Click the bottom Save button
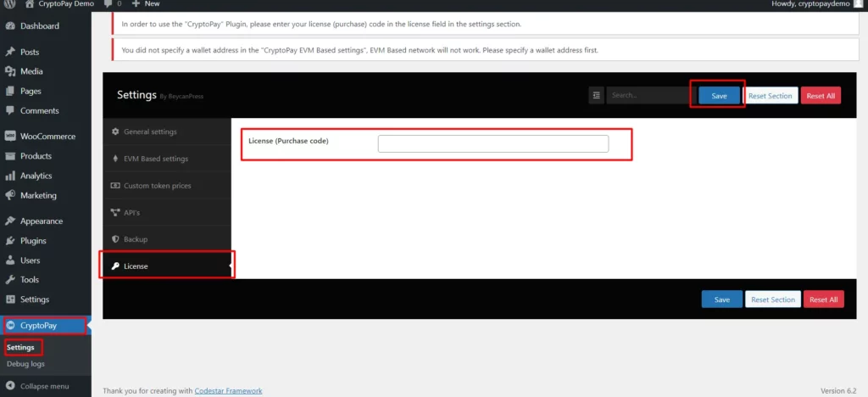The image size is (868, 397). click(722, 299)
